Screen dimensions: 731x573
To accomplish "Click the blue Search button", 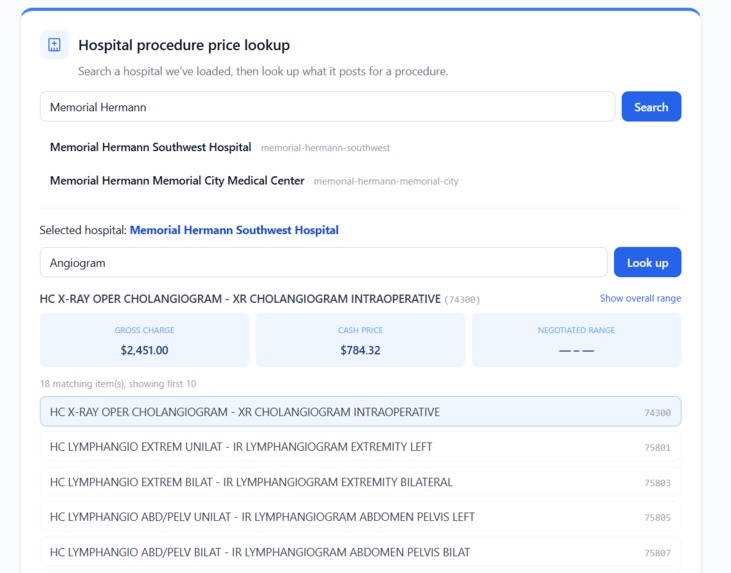I will coord(651,107).
